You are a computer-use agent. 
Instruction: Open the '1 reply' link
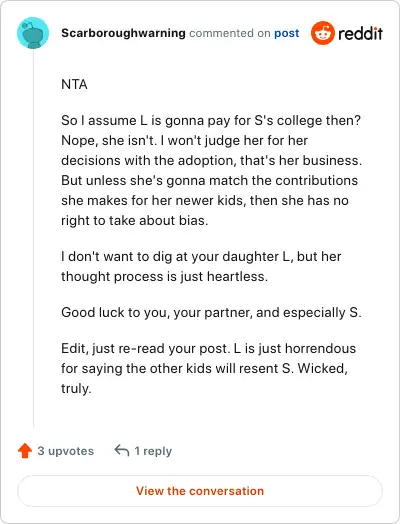click(153, 451)
